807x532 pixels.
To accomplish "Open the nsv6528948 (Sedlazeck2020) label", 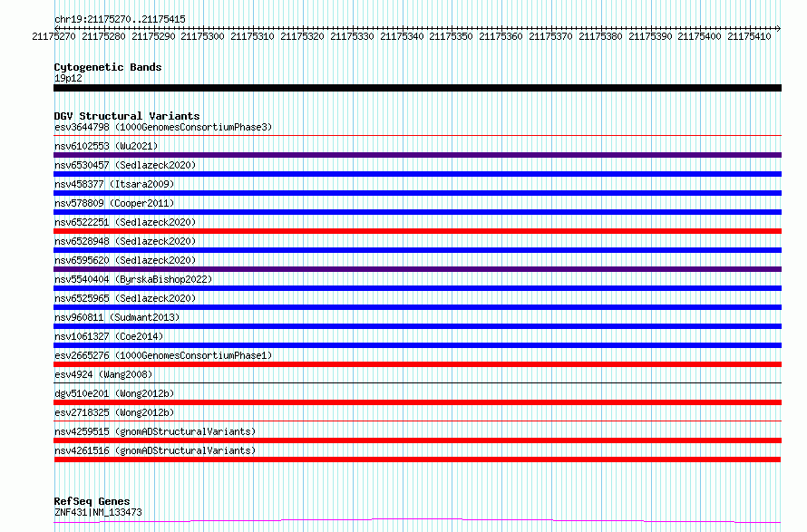I will (125, 241).
